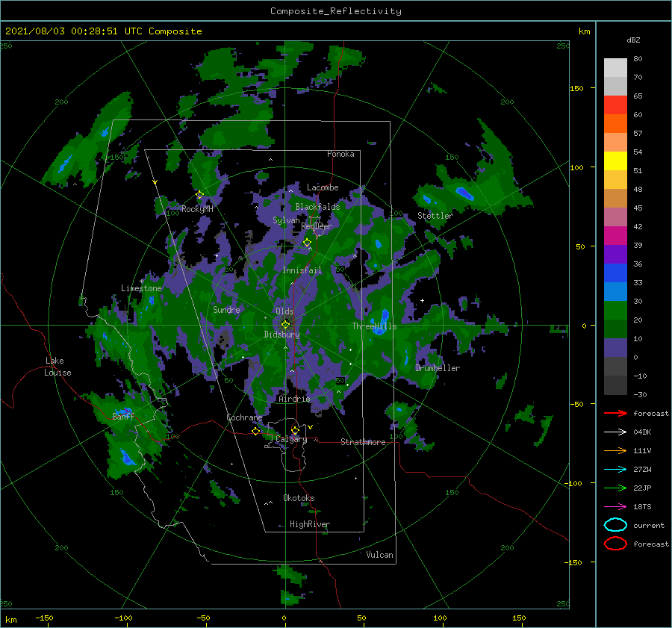Image resolution: width=672 pixels, height=628 pixels.
Task: Pick the green 22JP arrow legend icon
Action: pyautogui.click(x=615, y=488)
